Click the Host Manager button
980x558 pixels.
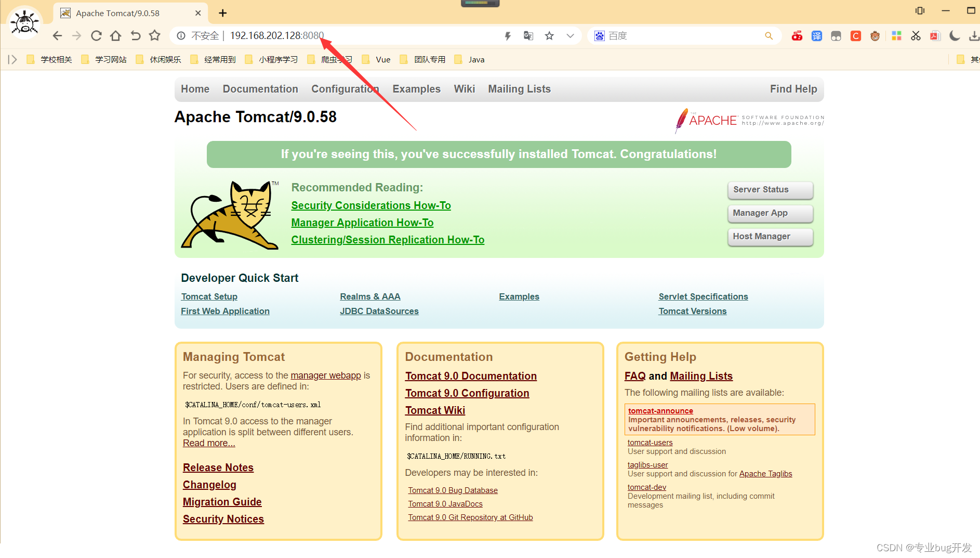tap(770, 237)
